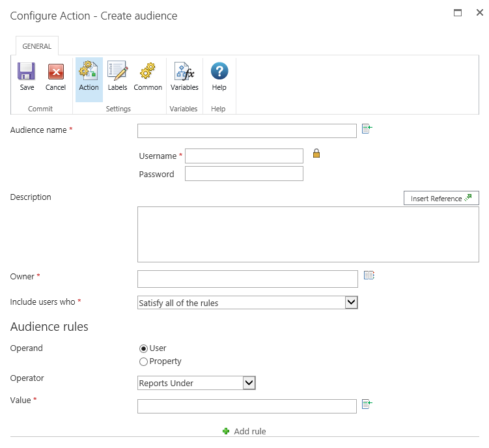Open the Variables editor

[184, 76]
